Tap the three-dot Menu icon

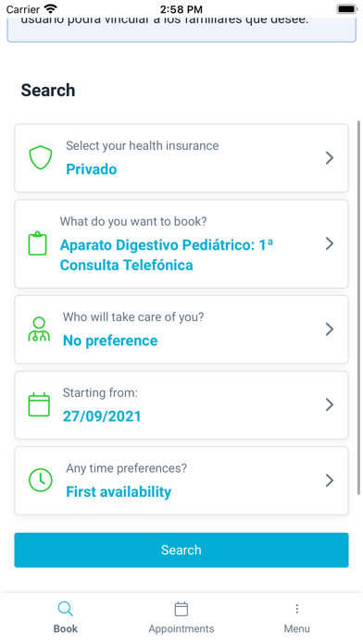(x=297, y=609)
